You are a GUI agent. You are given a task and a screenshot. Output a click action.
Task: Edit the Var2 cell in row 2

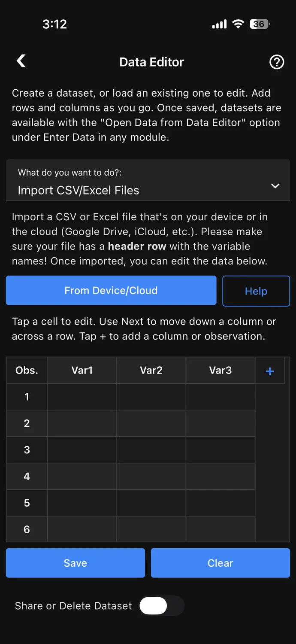point(151,423)
